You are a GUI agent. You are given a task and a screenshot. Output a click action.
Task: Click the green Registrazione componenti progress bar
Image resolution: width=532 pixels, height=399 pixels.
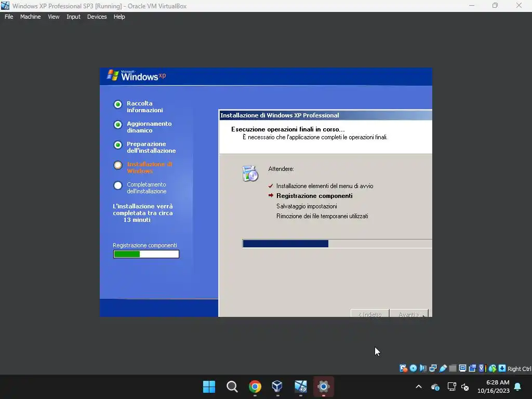point(146,254)
